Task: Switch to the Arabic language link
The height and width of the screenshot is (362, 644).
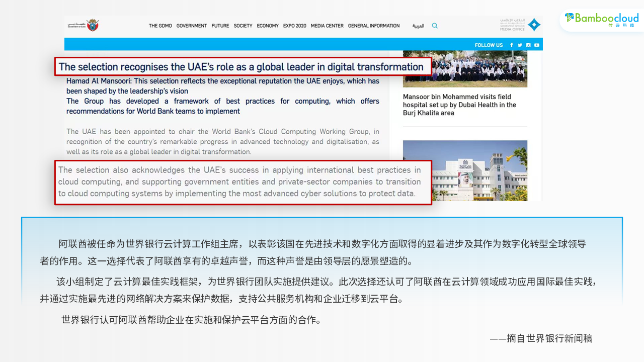Action: [x=418, y=26]
